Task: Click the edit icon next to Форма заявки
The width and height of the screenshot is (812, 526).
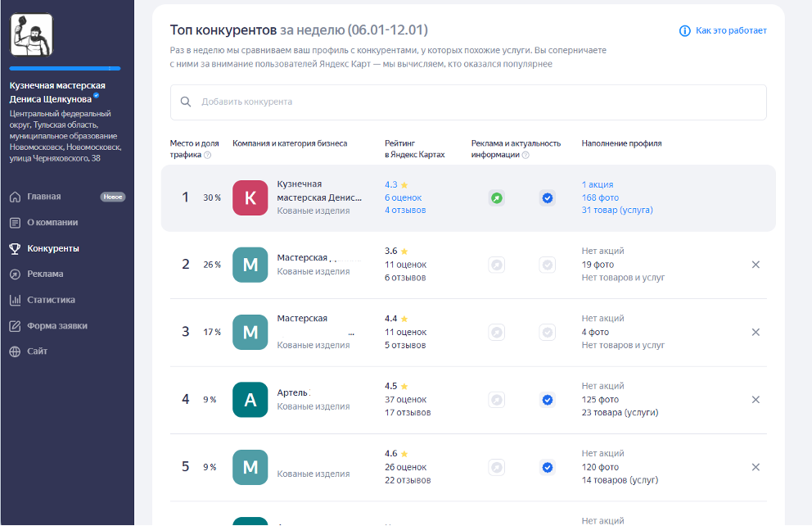Action: tap(15, 326)
